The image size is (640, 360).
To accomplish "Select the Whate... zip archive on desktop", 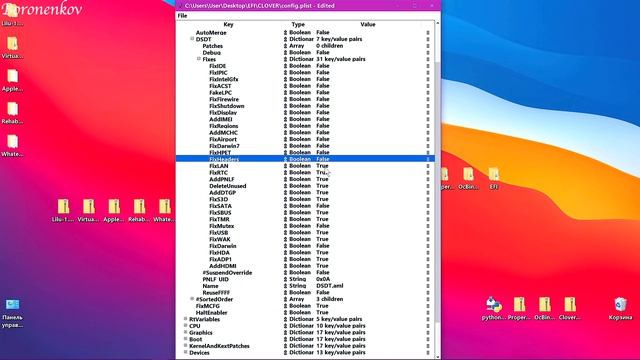I will pos(164,211).
